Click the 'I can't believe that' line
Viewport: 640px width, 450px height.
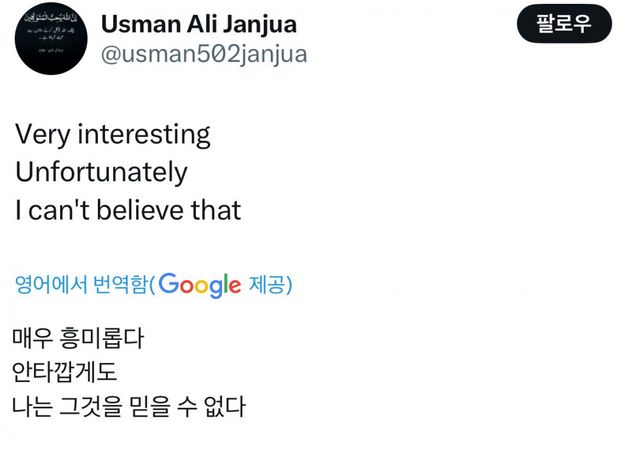tap(128, 210)
